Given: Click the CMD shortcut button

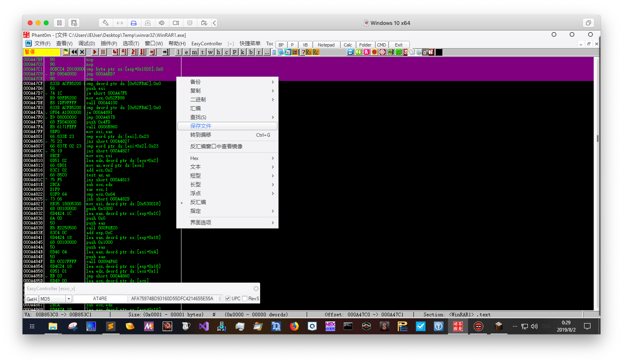Looking at the screenshot, I should (x=381, y=45).
